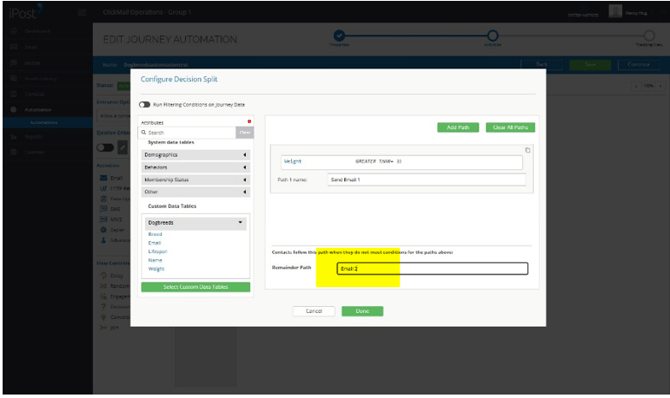Open the Calendar sidebar section
670x398 pixels.
pyautogui.click(x=34, y=152)
